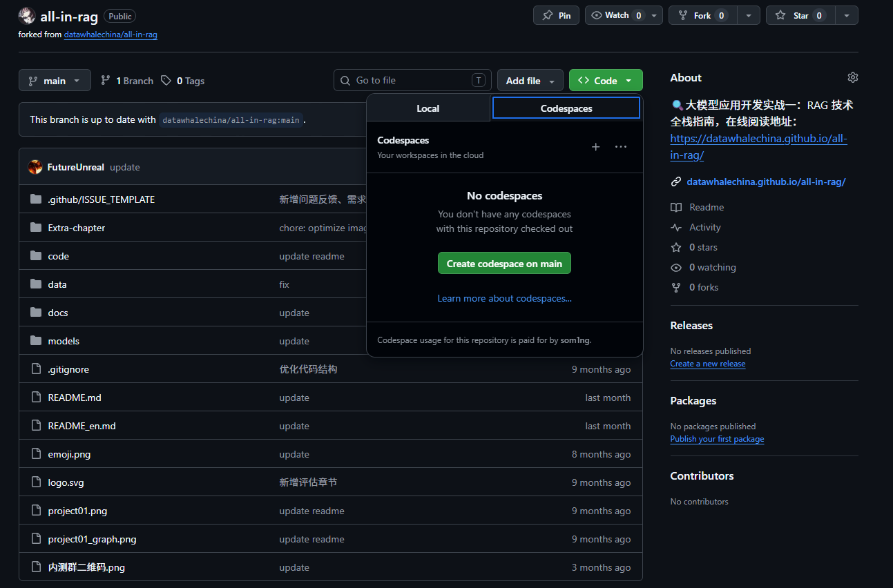Expand the Fork options dropdown arrow
Viewport: 893px width, 588px height.
click(749, 15)
